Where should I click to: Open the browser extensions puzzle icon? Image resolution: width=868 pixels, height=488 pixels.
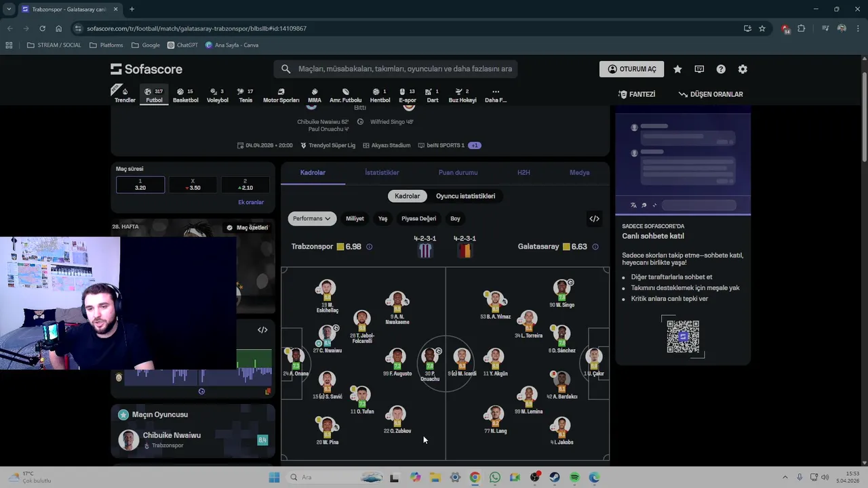pyautogui.click(x=802, y=28)
